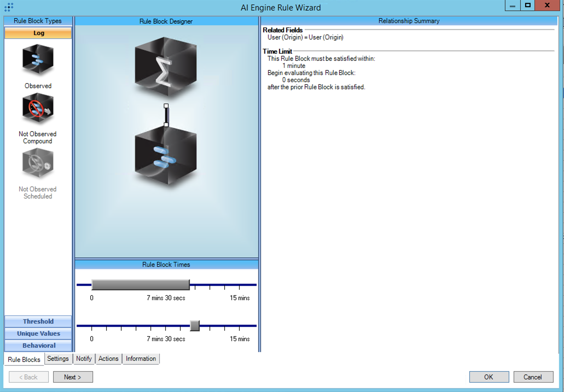The width and height of the screenshot is (564, 392).
Task: Expand the Threshold block types section
Action: (38, 321)
